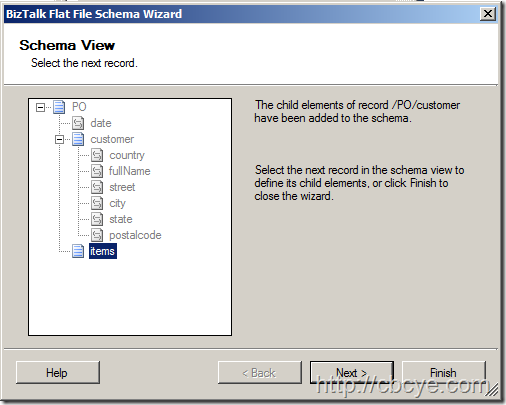Select the city tree label
Viewport: 506px width, 405px height.
point(117,203)
